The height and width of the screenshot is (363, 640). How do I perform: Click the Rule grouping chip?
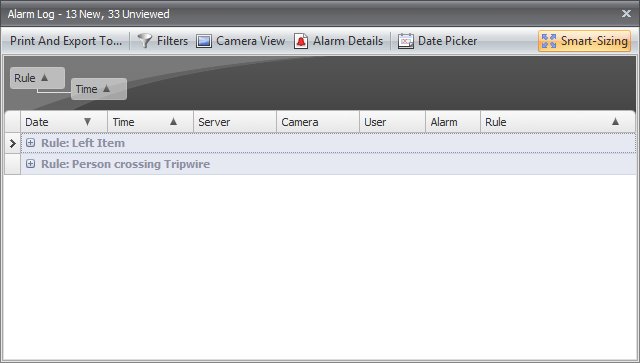coord(37,78)
